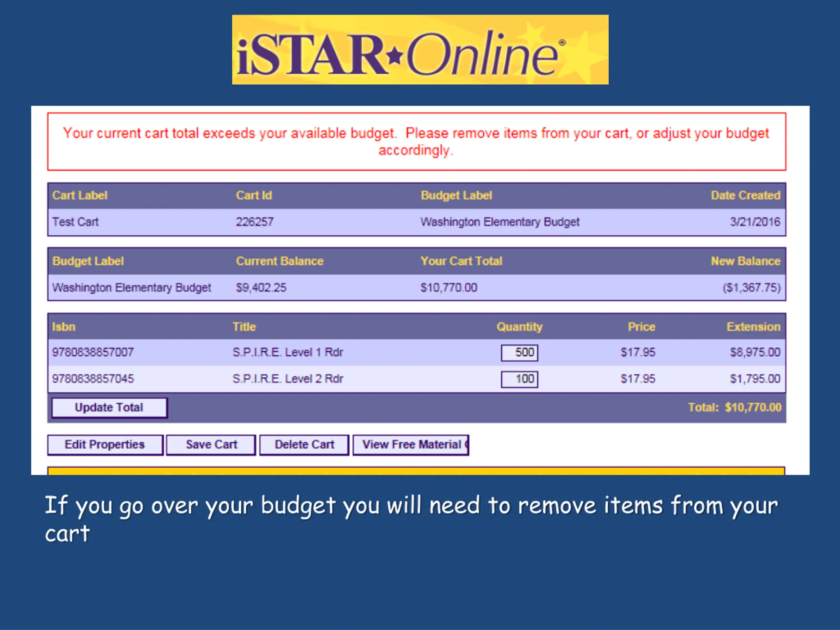Screen dimensions: 840x630
Task: Click the title S.P.I.R.E. Level 1 Rdr
Action: point(287,352)
